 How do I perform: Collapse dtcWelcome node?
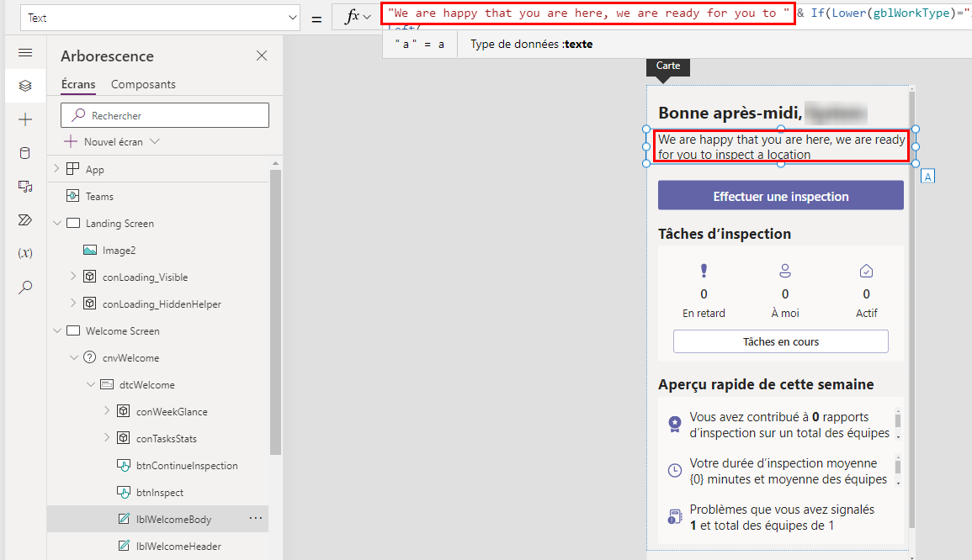coord(91,385)
